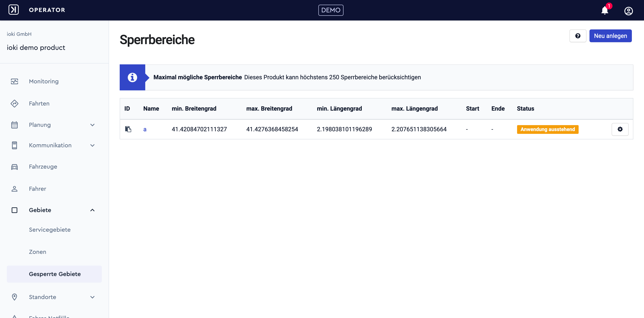Click the Standorte location pin icon
Screen dimensions: 644x318
pos(14,297)
